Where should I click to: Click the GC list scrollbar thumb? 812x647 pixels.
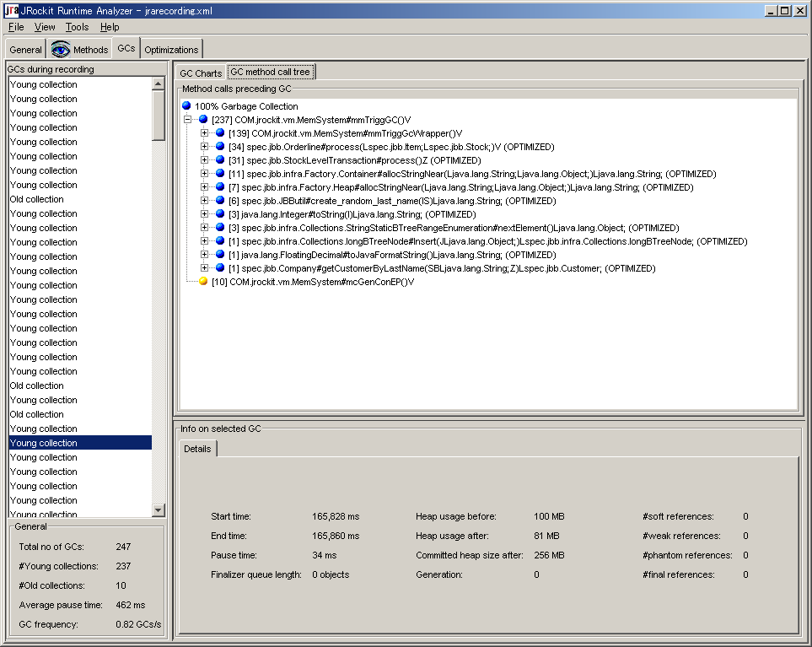(x=159, y=116)
